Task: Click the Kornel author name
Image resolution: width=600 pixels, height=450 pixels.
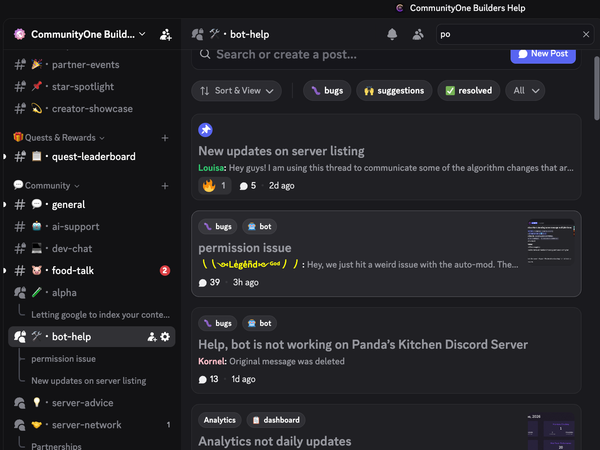Action: pos(212,362)
